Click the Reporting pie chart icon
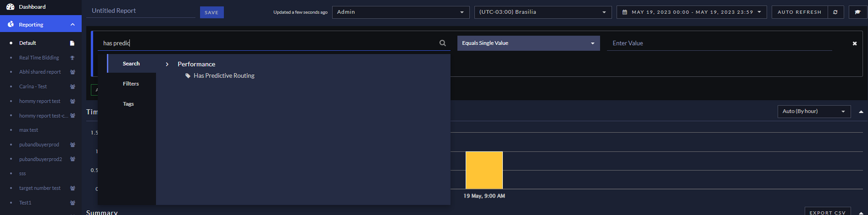This screenshot has width=868, height=215. tap(10, 24)
